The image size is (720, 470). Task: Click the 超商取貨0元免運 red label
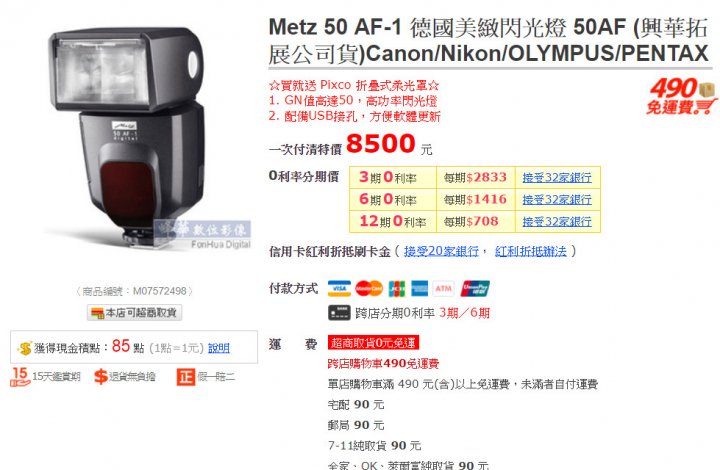click(x=373, y=342)
